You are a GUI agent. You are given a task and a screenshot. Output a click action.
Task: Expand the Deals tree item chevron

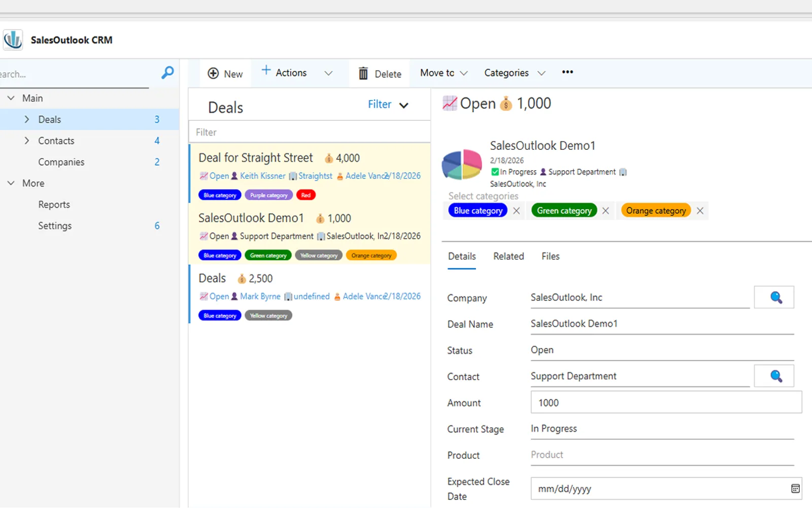(x=27, y=119)
